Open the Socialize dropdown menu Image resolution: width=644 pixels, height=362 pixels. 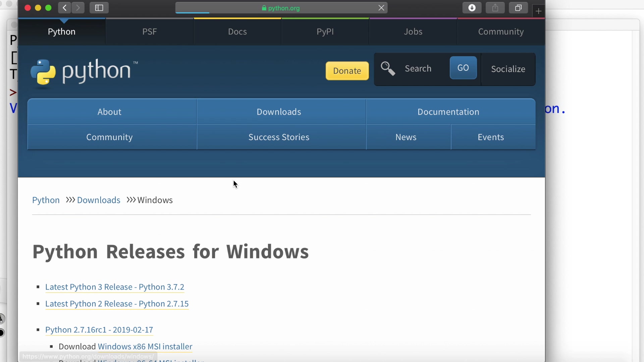pos(508,69)
